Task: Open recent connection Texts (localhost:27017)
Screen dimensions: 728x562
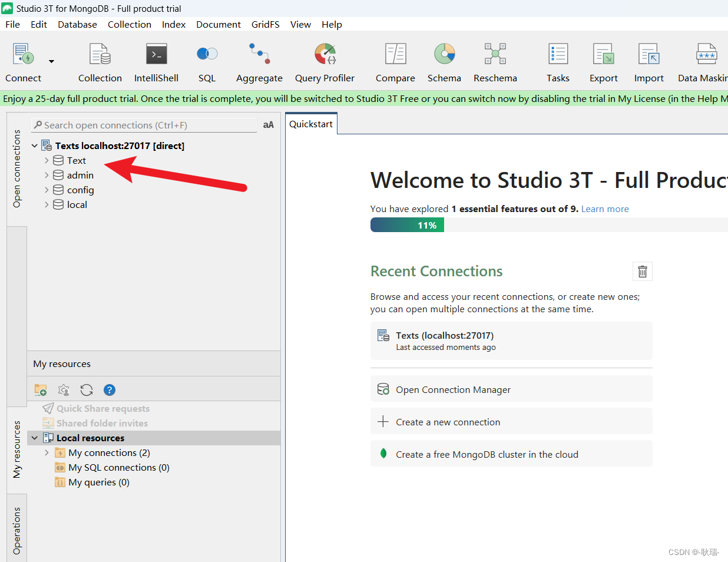Action: [x=511, y=340]
